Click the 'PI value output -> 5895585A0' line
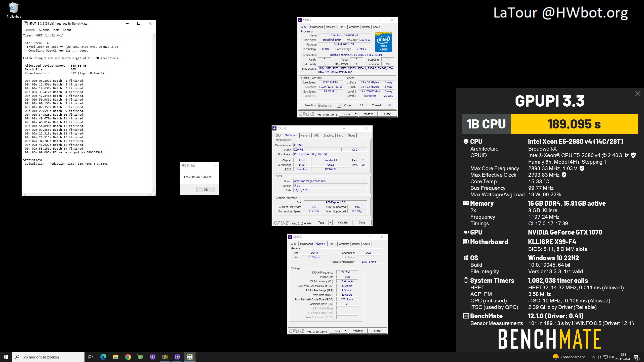The width and height of the screenshot is (644, 362). point(64,152)
